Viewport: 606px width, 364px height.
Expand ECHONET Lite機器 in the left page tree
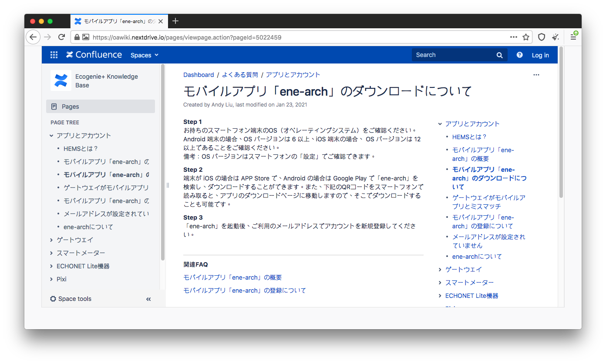pos(51,266)
